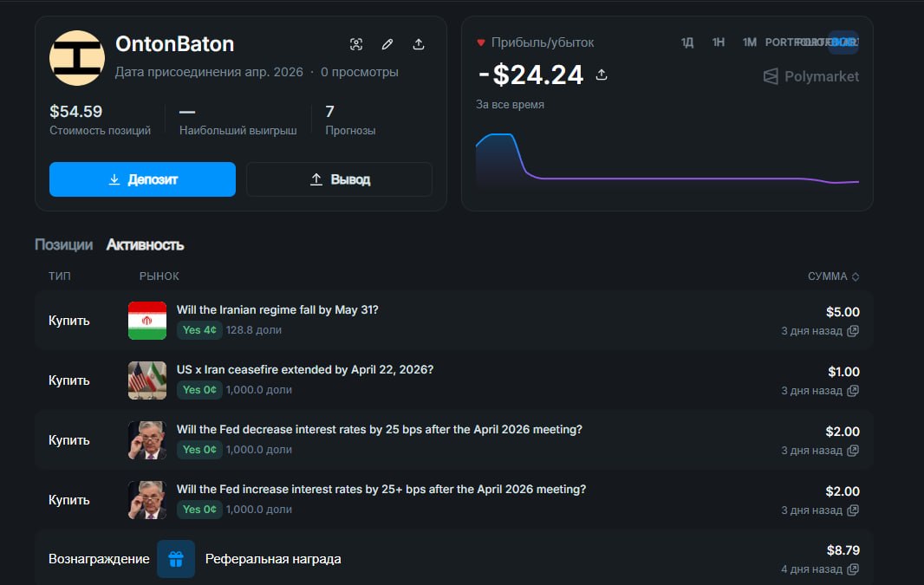Select the 1Н timeframe on profit chart
Screen dimensions: 924x585
tap(719, 42)
